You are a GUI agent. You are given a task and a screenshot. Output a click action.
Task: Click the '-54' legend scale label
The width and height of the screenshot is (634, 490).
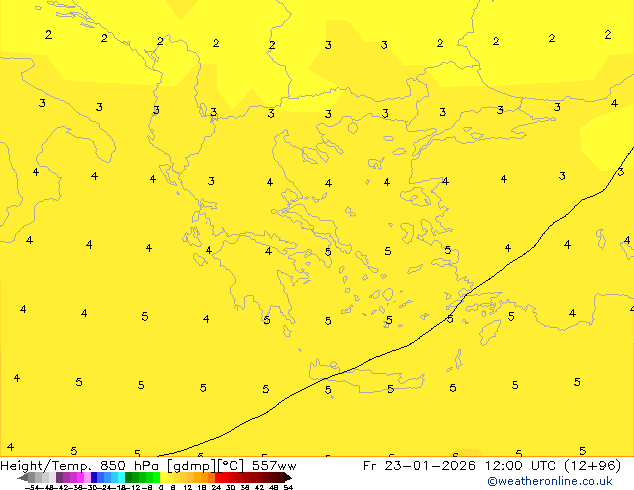pos(32,487)
